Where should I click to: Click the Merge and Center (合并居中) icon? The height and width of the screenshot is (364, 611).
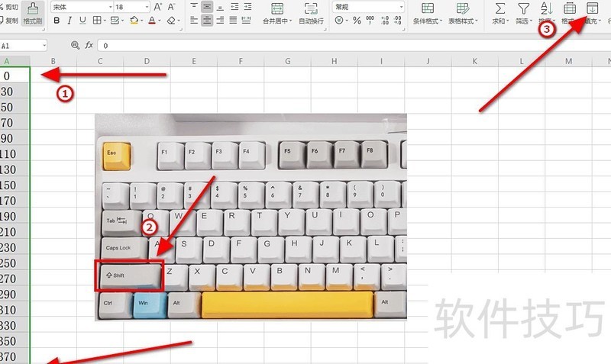click(x=277, y=8)
